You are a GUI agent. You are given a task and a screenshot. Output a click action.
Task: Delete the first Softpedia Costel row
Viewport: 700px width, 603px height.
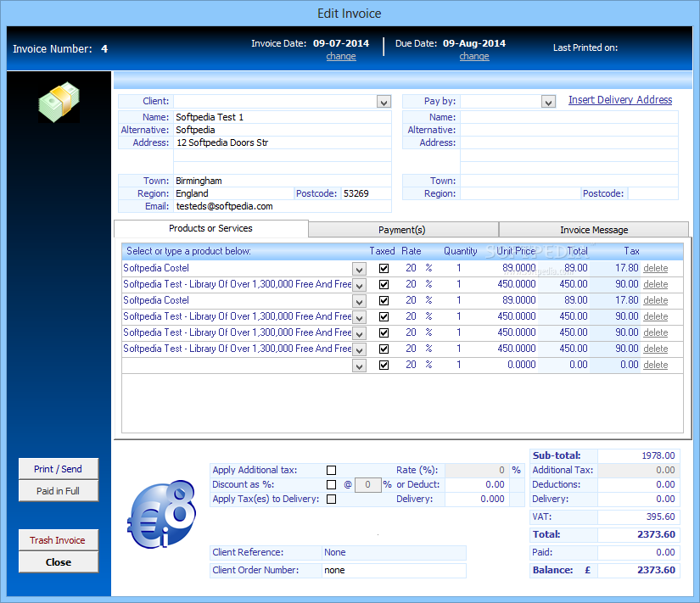pyautogui.click(x=655, y=268)
